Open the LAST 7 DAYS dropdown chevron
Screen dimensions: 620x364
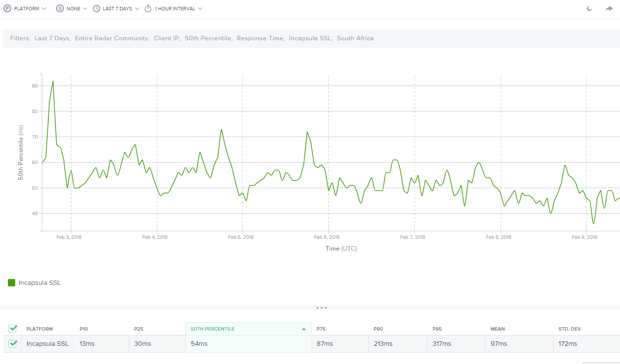137,9
